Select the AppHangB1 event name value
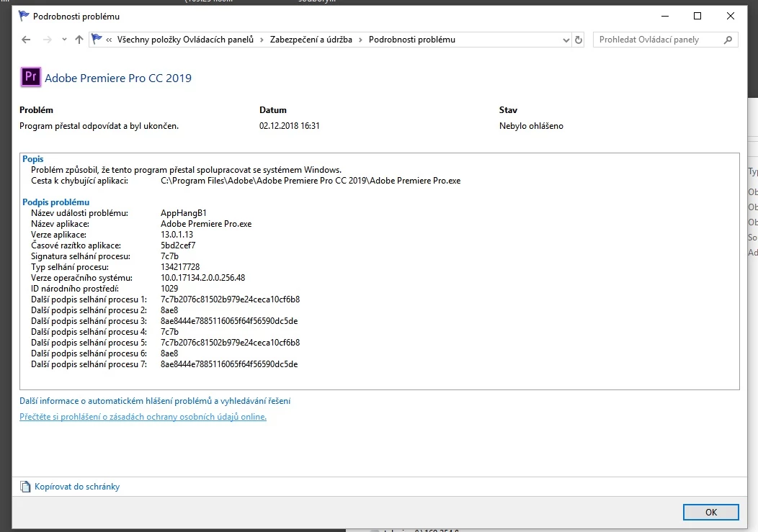 tap(184, 213)
